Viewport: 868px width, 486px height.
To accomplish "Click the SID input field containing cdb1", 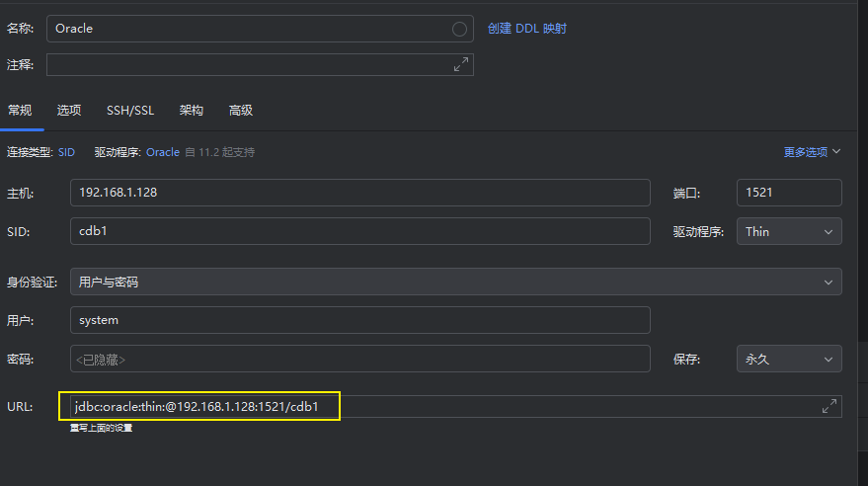I will tap(360, 231).
